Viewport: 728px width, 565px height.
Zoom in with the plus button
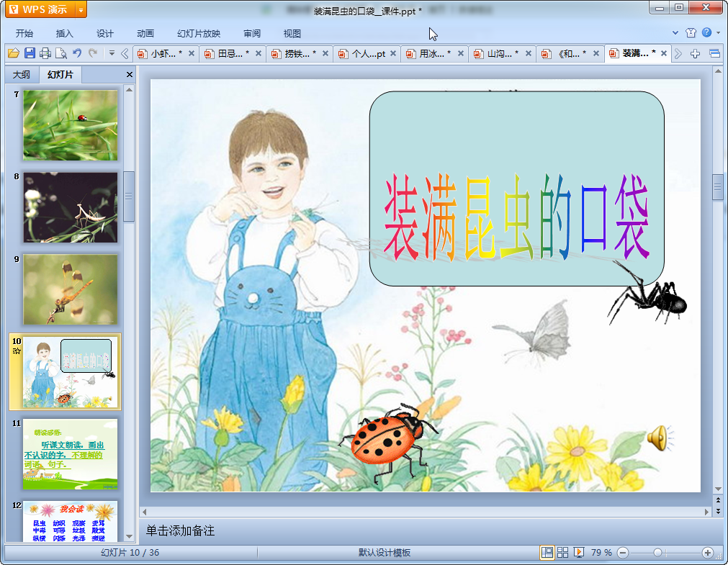tap(708, 553)
